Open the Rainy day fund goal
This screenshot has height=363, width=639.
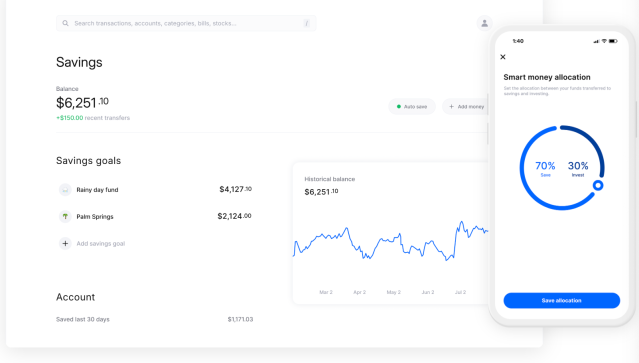[x=155, y=190]
